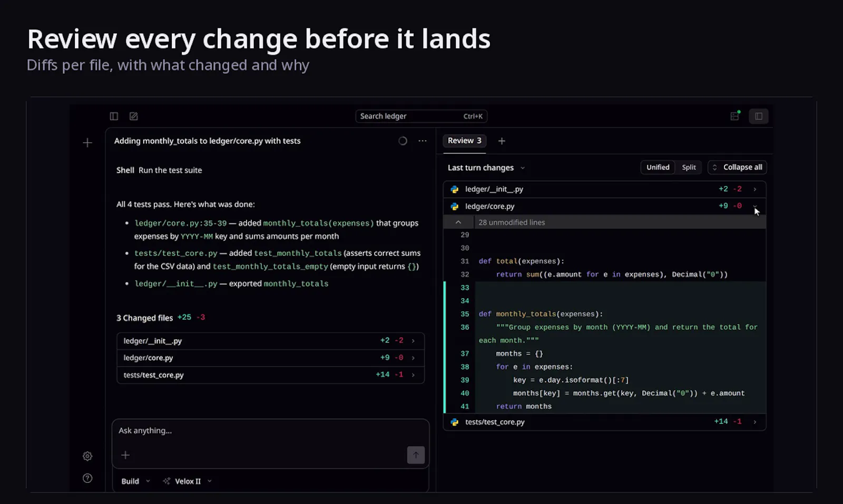Open the task list icon with green dot
Viewport: 843px width, 504px height.
tap(735, 116)
